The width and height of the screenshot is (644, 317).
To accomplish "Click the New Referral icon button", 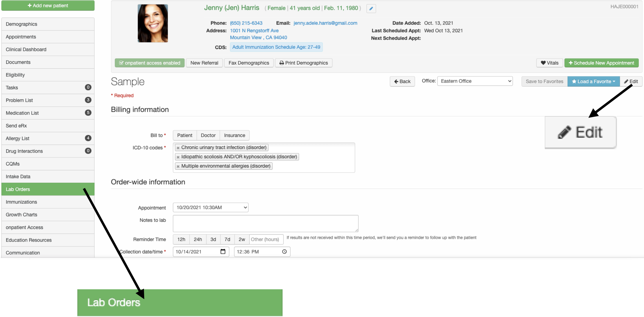I will click(x=204, y=62).
